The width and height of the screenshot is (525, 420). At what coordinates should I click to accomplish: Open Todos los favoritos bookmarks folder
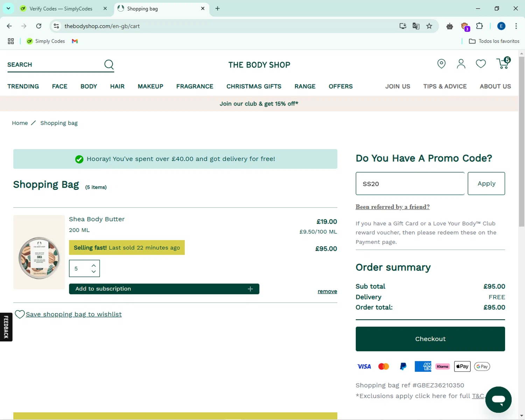pyautogui.click(x=494, y=41)
